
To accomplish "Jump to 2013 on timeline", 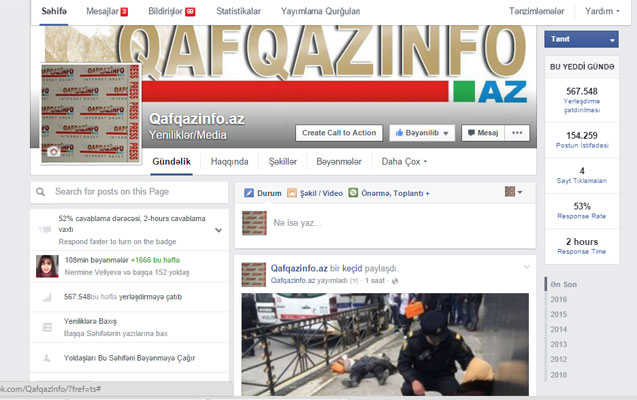I will (x=559, y=344).
